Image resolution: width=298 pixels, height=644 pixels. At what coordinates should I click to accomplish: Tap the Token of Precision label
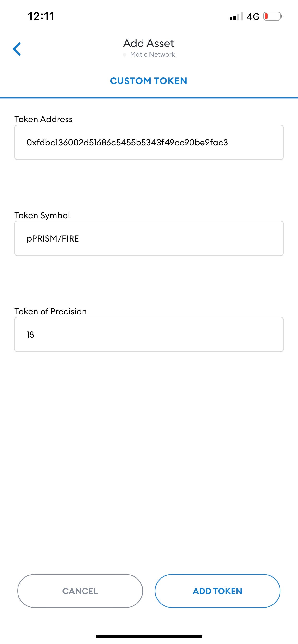click(x=51, y=311)
